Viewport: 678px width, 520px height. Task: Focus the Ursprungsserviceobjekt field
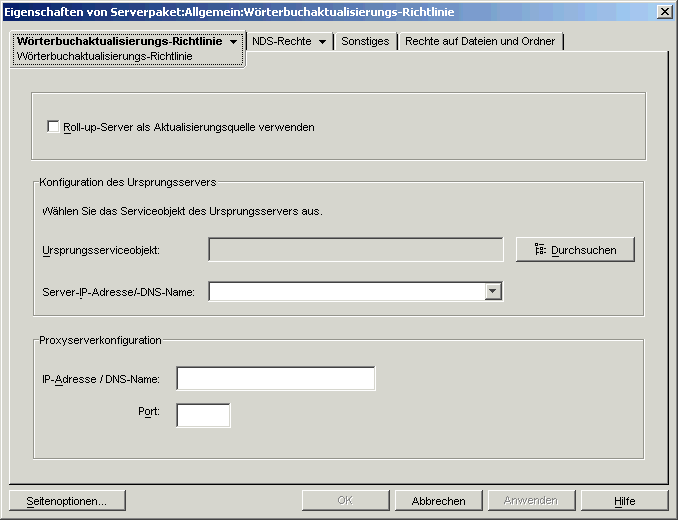pos(356,249)
